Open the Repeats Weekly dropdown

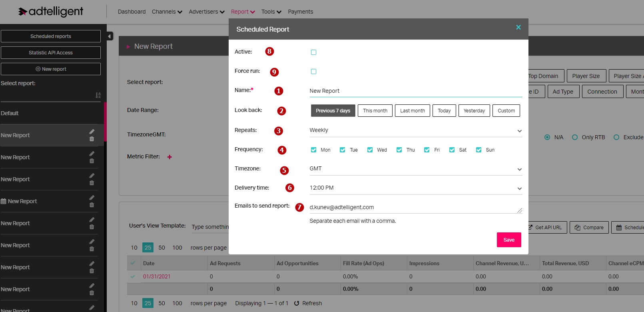click(416, 130)
